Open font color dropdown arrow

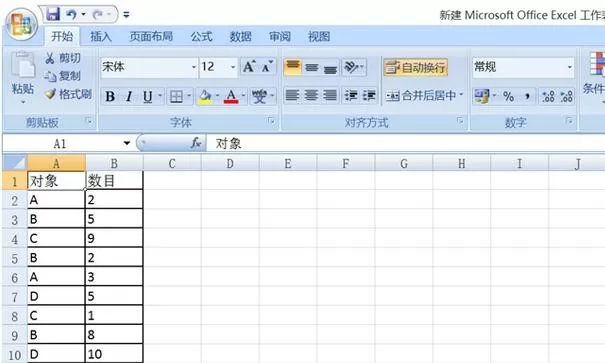tap(243, 96)
